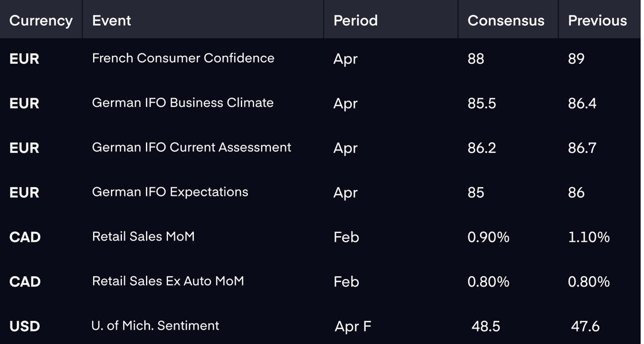Select Retail Sales MoM event
Viewport: 644px width, 344px height.
[x=143, y=237]
